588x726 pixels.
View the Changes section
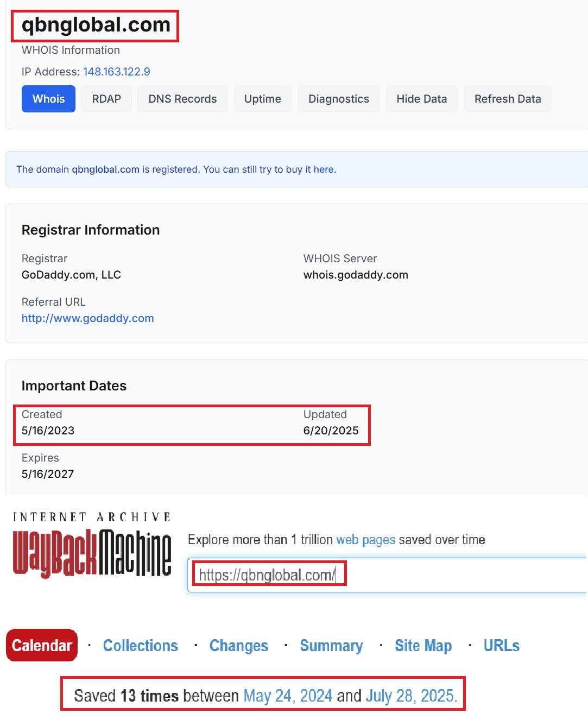pyautogui.click(x=238, y=645)
